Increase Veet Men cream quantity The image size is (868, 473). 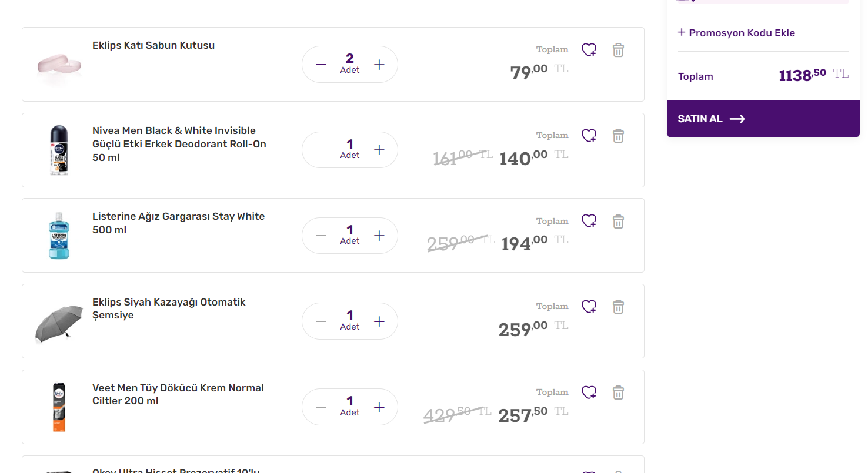(379, 407)
